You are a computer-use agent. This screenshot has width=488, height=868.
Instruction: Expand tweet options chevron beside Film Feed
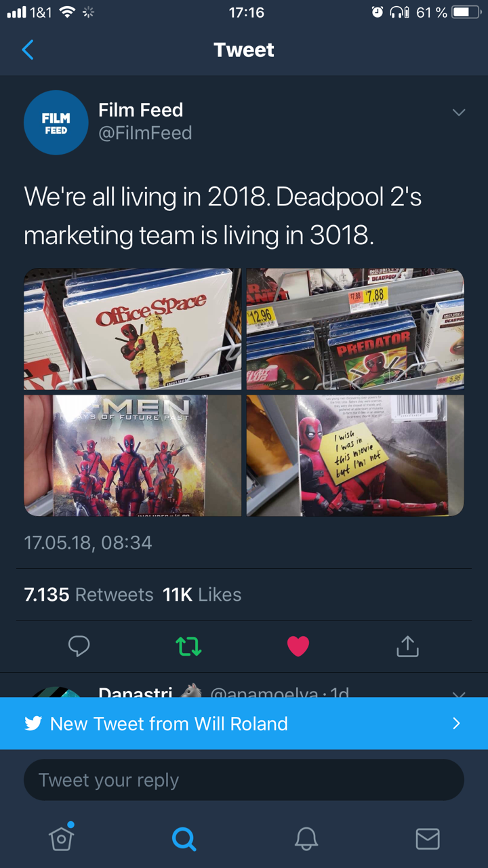pyautogui.click(x=459, y=112)
